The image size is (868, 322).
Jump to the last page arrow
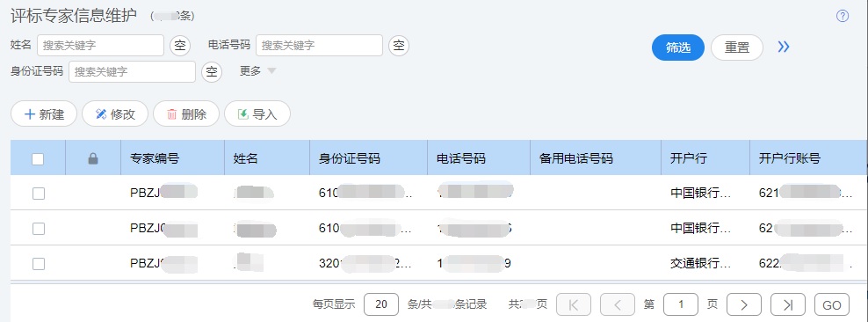[x=788, y=304]
